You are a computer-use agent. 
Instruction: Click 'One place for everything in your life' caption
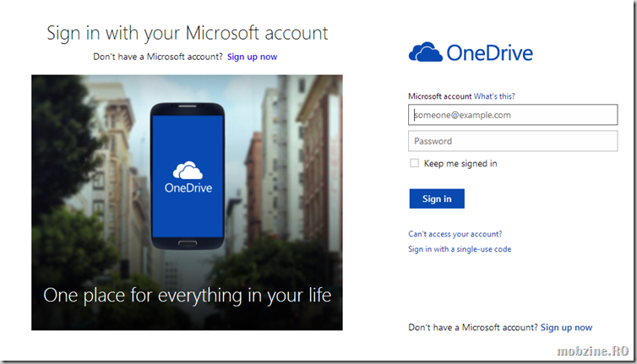click(x=188, y=296)
